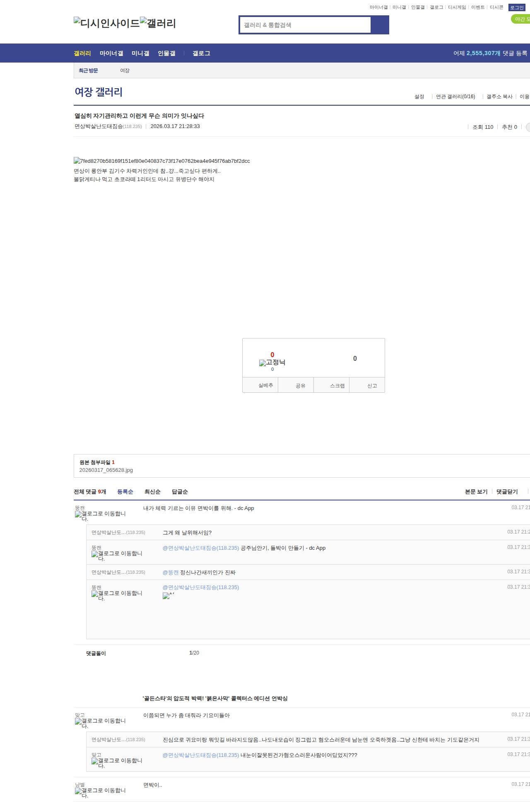This screenshot has width=530, height=812.
Task: Open 미니갤 link in the top utility bar
Action: (399, 7)
